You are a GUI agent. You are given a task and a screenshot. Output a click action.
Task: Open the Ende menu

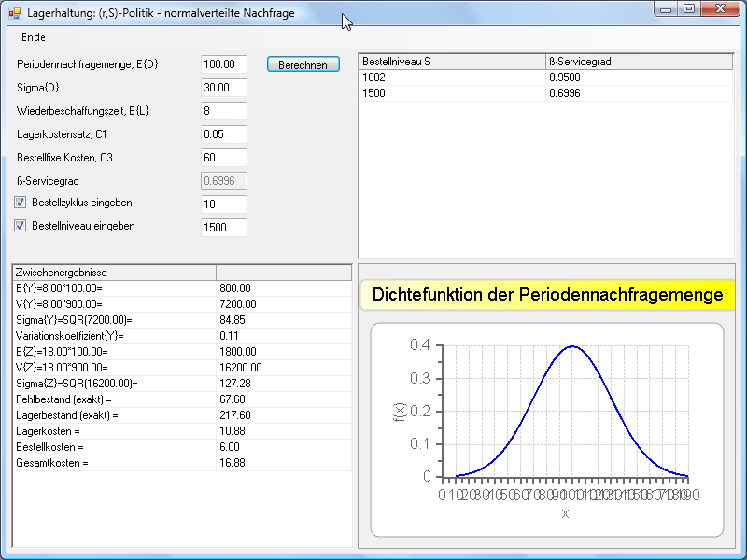33,37
